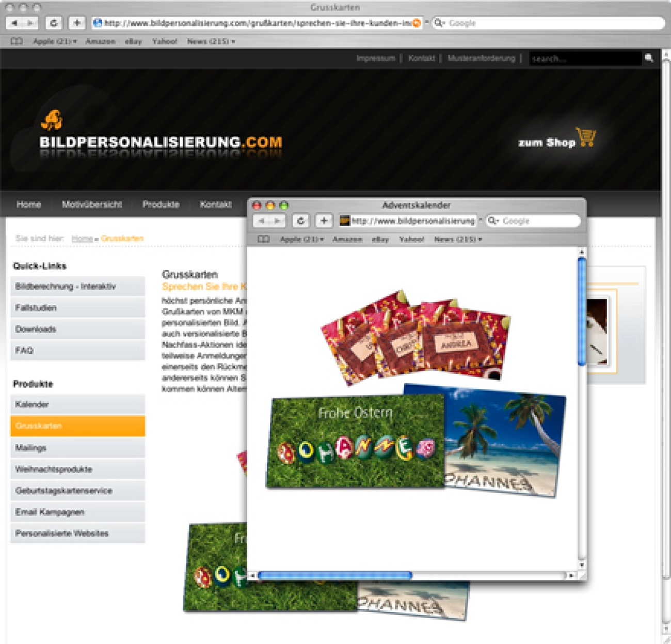Click the RSS feed icon in the main address bar

417,23
